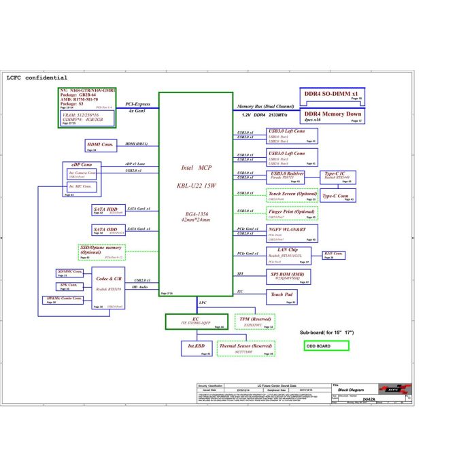The height and width of the screenshot is (476, 476).
Task: Click the 'LPC' bus label
Action: [x=203, y=303]
